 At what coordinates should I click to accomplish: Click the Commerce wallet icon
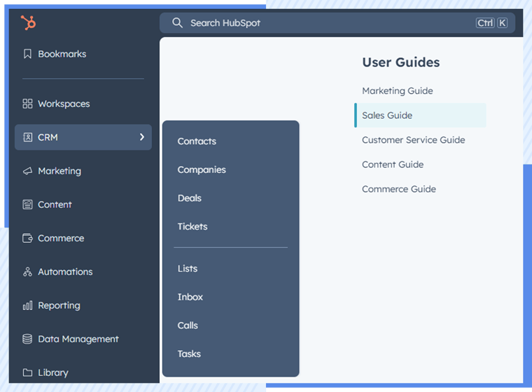coord(27,238)
